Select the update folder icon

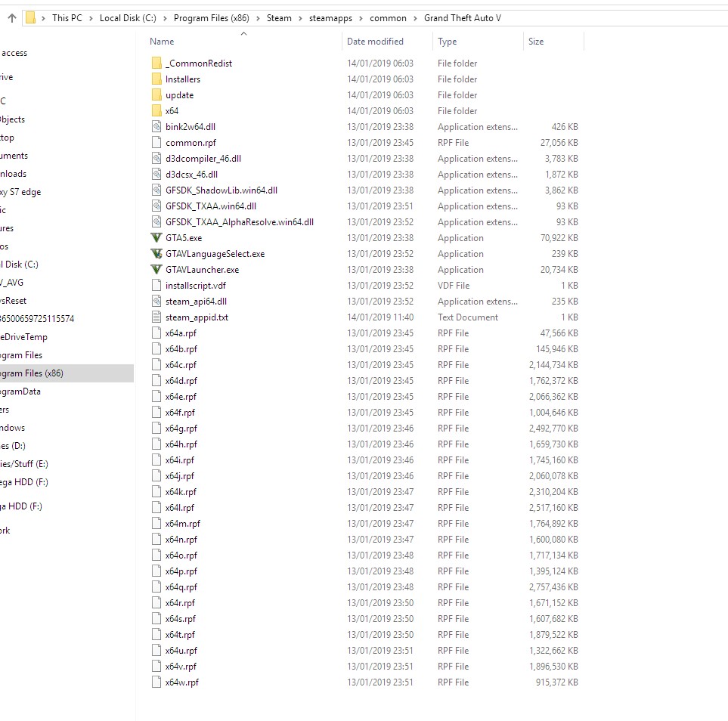[x=157, y=94]
